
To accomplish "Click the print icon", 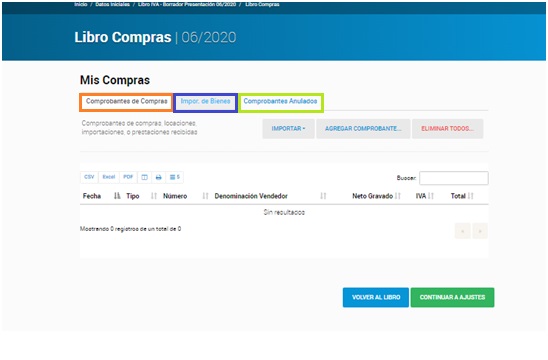I will click(158, 177).
